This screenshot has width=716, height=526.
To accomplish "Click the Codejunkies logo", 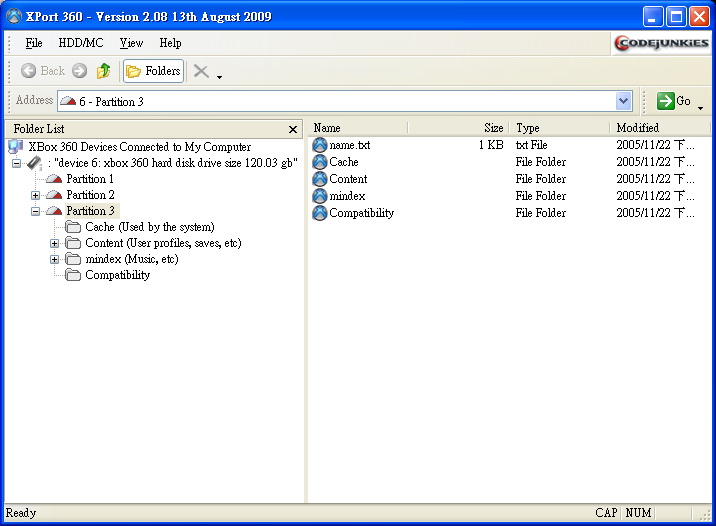I will click(x=661, y=43).
